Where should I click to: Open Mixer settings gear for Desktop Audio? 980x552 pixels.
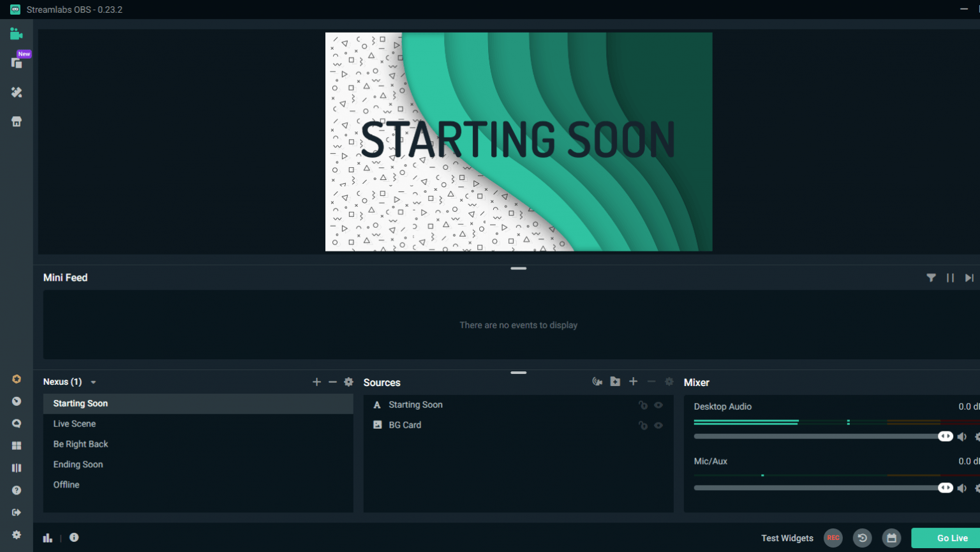pyautogui.click(x=977, y=436)
